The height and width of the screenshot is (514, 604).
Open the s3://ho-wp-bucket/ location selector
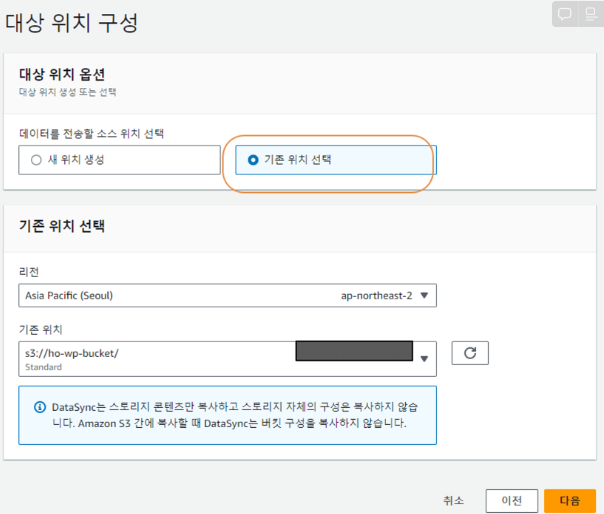(x=227, y=359)
